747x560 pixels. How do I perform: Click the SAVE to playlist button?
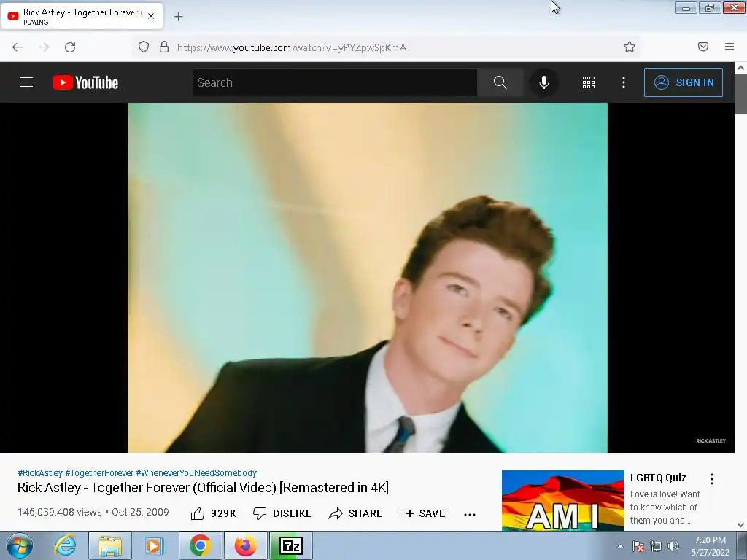422,513
